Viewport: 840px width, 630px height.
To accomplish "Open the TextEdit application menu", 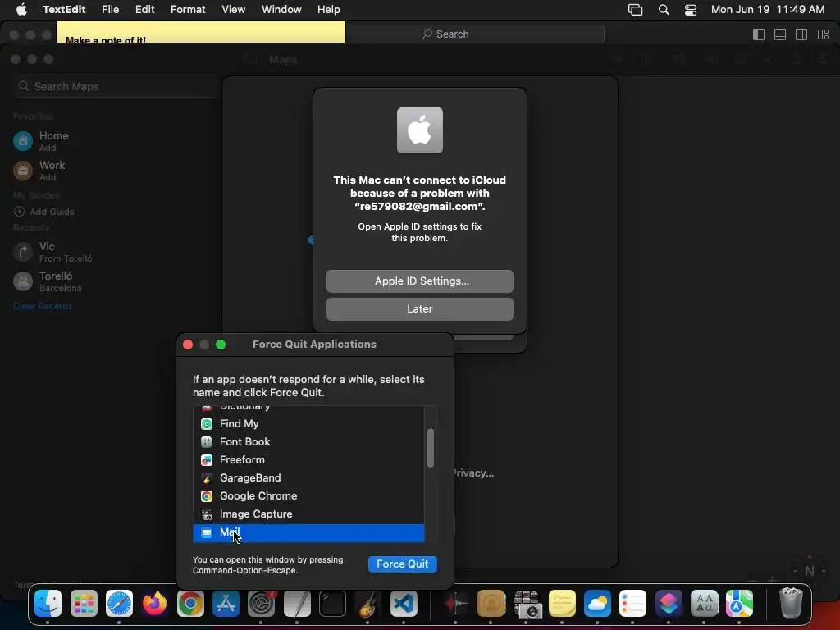I will point(64,10).
